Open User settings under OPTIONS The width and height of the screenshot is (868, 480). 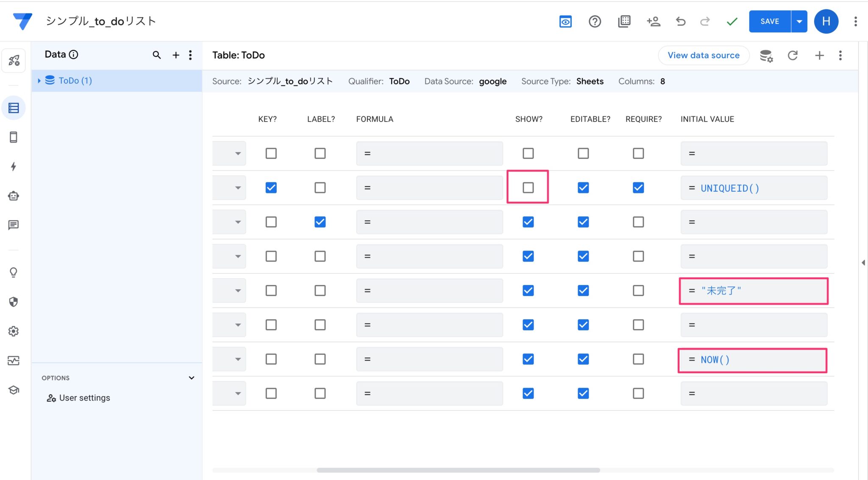pyautogui.click(x=84, y=397)
